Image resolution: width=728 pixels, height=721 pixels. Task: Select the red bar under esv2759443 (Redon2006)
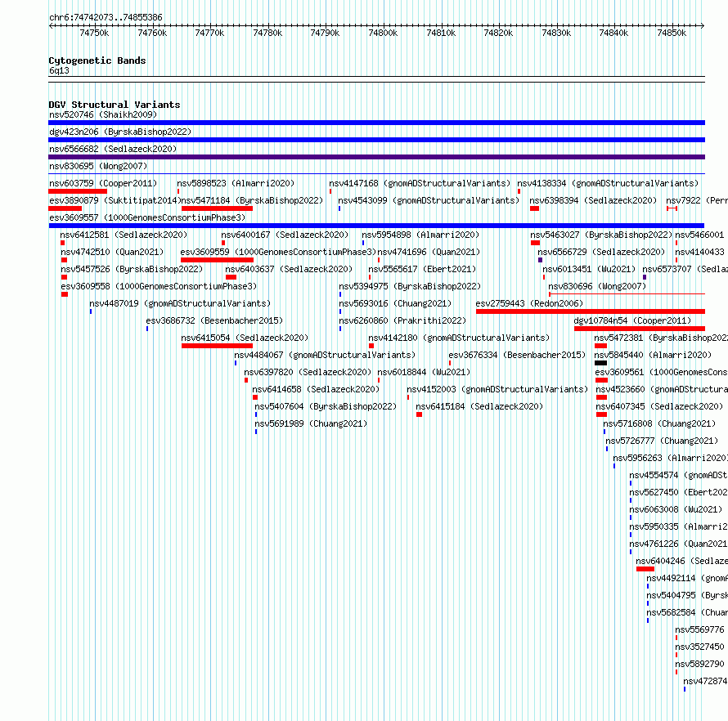(x=591, y=311)
